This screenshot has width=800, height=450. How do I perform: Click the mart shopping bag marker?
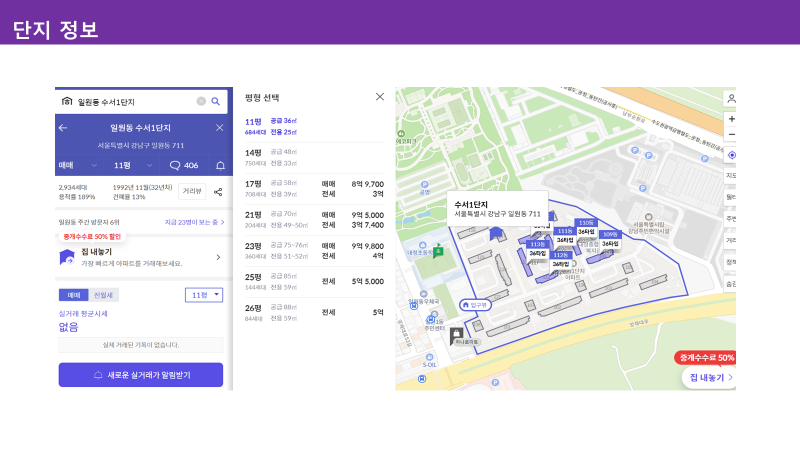(x=457, y=335)
